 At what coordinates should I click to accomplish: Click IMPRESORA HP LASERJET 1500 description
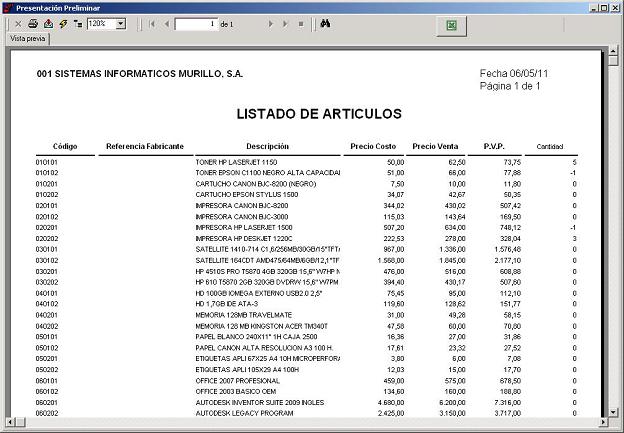click(x=244, y=228)
